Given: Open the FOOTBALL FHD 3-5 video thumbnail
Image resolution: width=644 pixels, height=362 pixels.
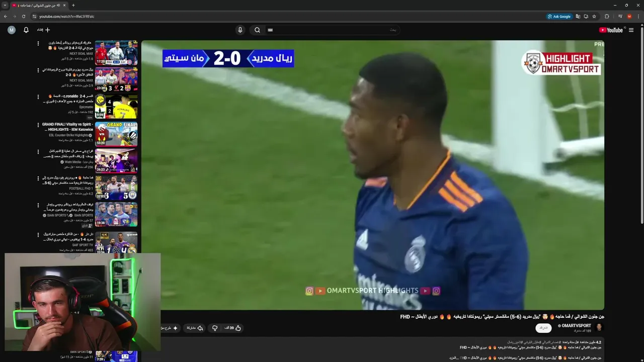Looking at the screenshot, I should 116,187.
